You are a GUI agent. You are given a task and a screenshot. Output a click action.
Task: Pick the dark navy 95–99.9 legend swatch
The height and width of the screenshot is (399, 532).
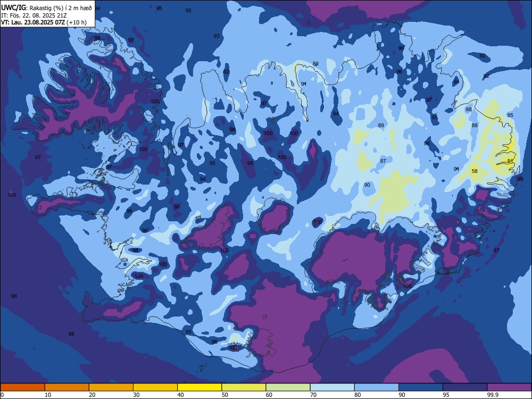click(x=465, y=387)
